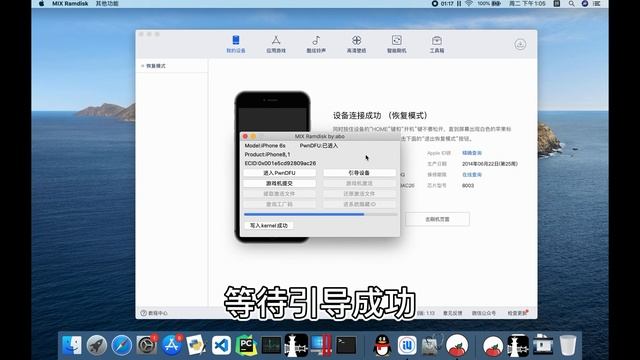This screenshot has width=640, height=360.
Task: Click the PwnDFU:已进入 status text
Action: pos(319,146)
